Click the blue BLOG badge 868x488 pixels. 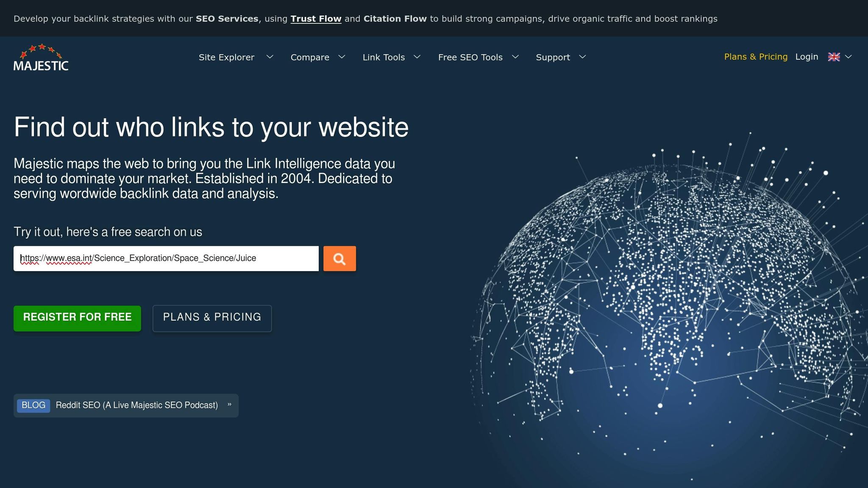pos(33,405)
